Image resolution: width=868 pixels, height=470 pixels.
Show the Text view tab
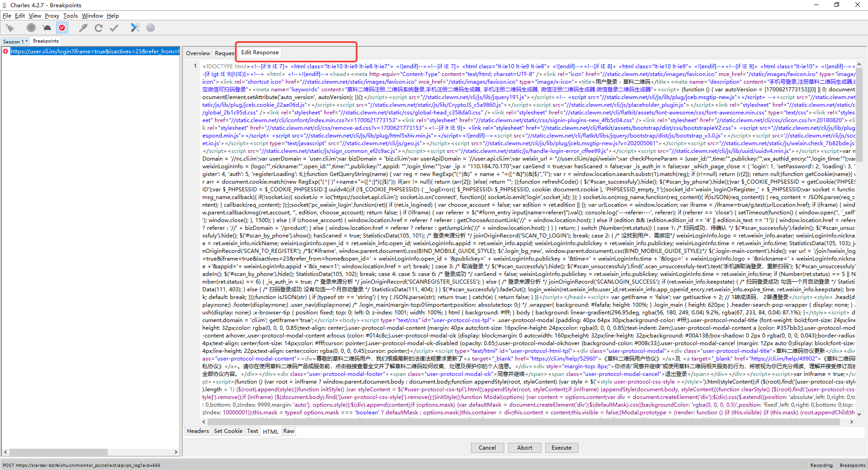(x=253, y=431)
